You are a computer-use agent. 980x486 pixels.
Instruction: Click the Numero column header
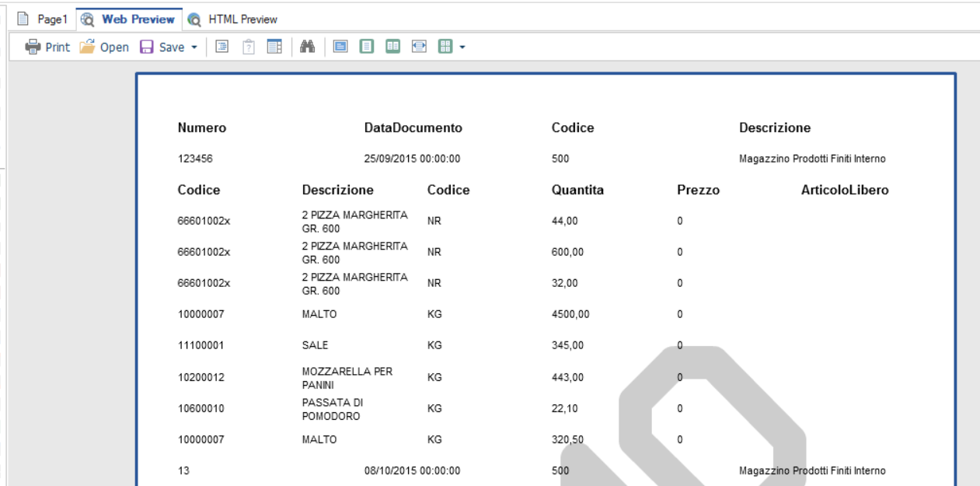point(202,128)
